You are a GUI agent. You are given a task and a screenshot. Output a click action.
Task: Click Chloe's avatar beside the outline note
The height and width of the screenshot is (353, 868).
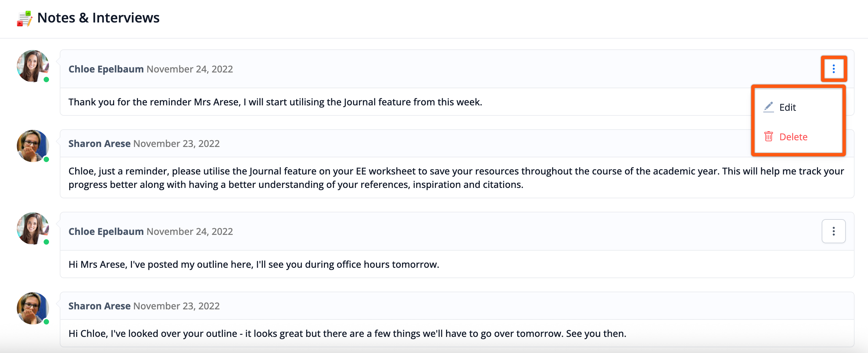(33, 229)
